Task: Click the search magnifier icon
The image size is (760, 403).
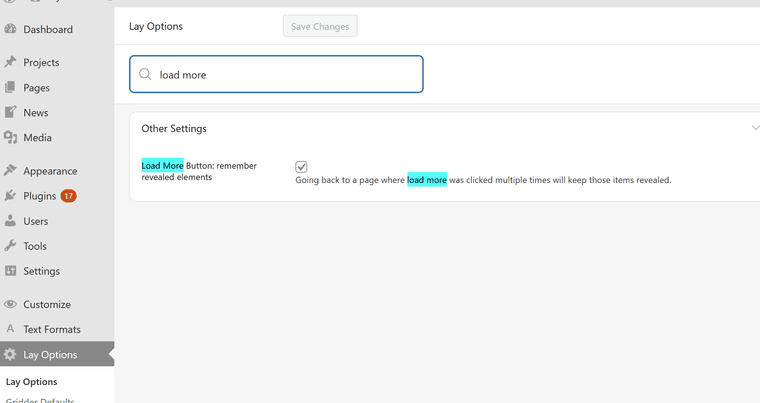Action: (x=146, y=75)
